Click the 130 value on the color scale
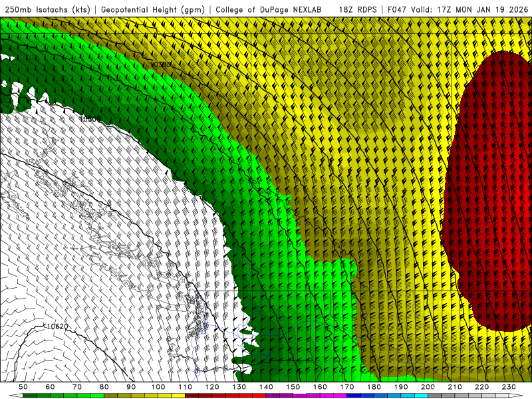This screenshot has width=532, height=399. pyautogui.click(x=239, y=387)
